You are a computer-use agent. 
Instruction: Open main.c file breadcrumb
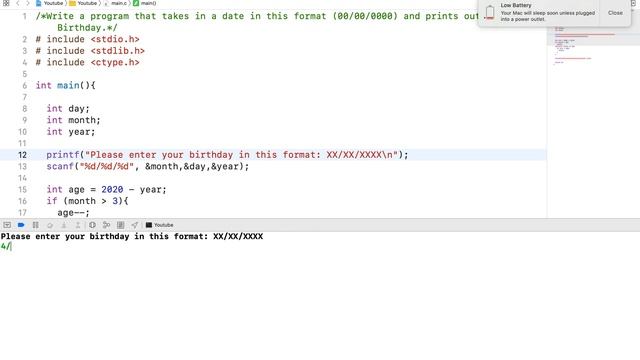coord(116,3)
